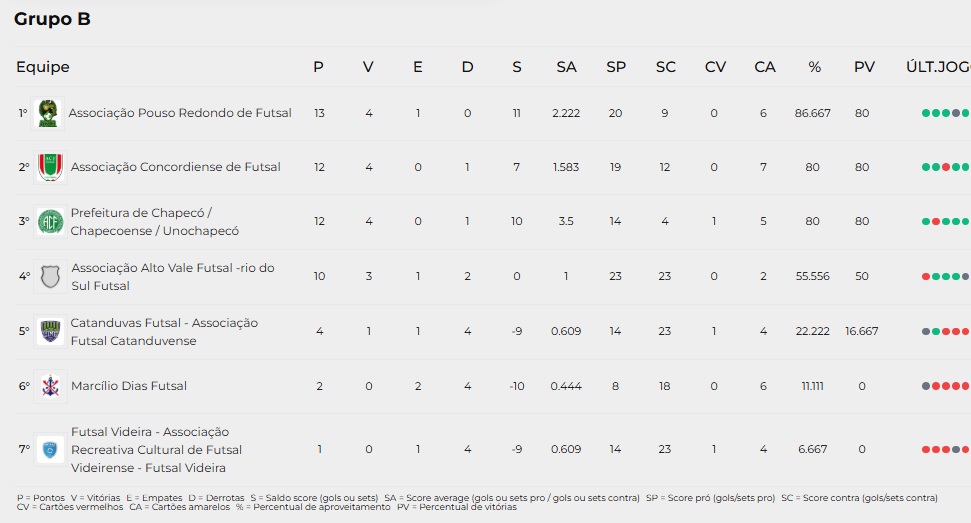Open Catanduvas Futsal team name link
The image size is (971, 523).
click(x=164, y=331)
